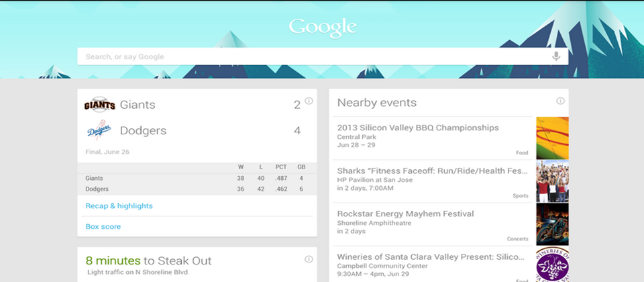
Task: Click the Google logo
Action: point(322,28)
